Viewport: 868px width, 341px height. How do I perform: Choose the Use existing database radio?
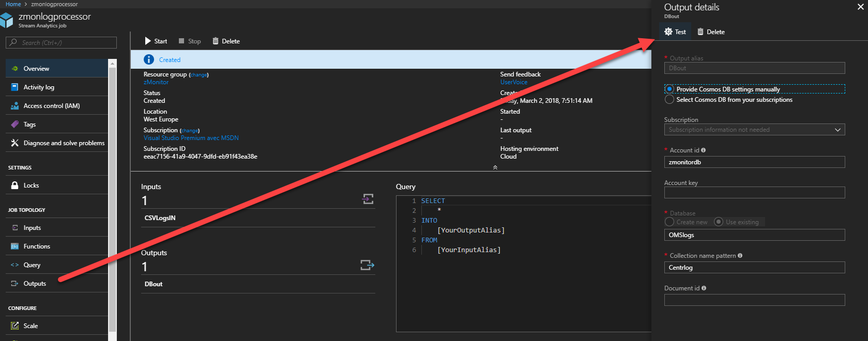tap(719, 222)
